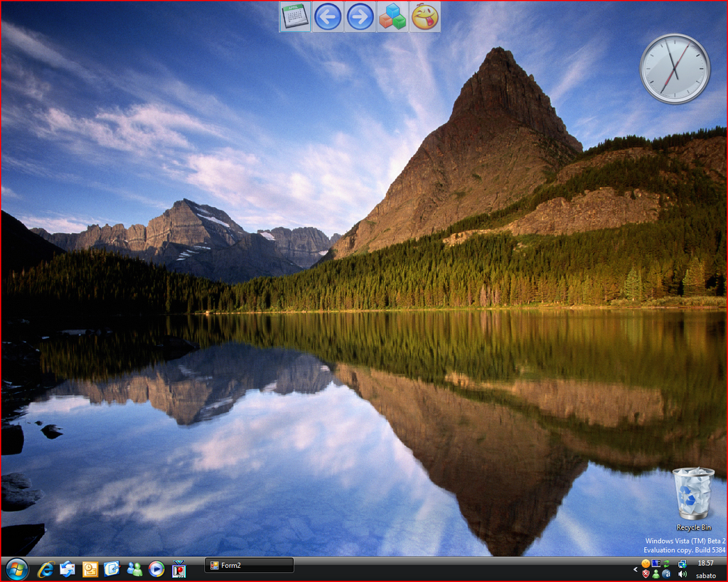Launch Windows Media Player from quick launch
728x582 pixels.
coord(156,569)
